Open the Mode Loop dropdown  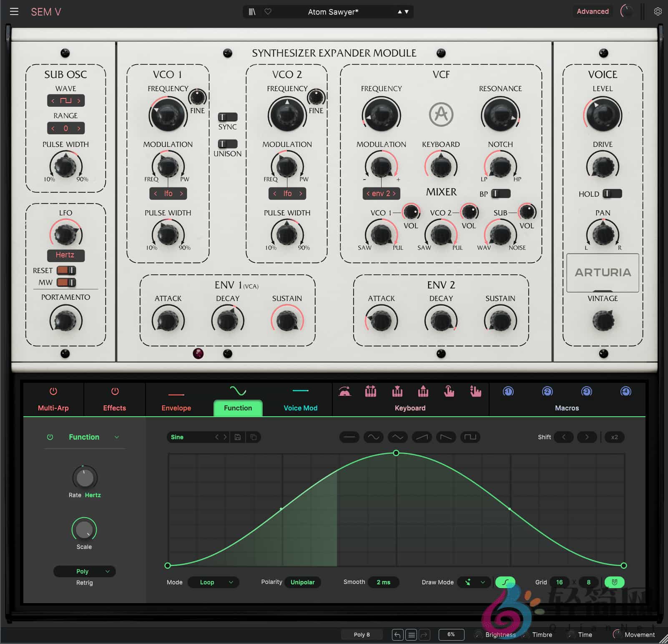pyautogui.click(x=213, y=582)
